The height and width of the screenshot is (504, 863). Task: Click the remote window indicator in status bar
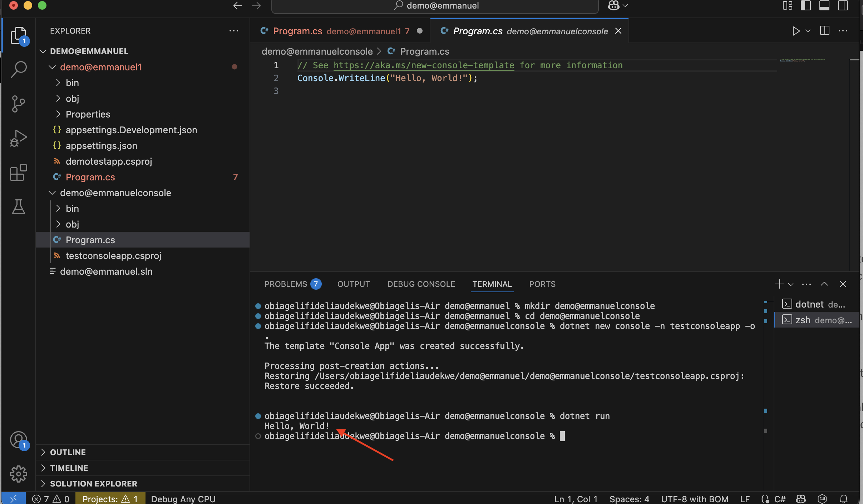[x=14, y=499]
